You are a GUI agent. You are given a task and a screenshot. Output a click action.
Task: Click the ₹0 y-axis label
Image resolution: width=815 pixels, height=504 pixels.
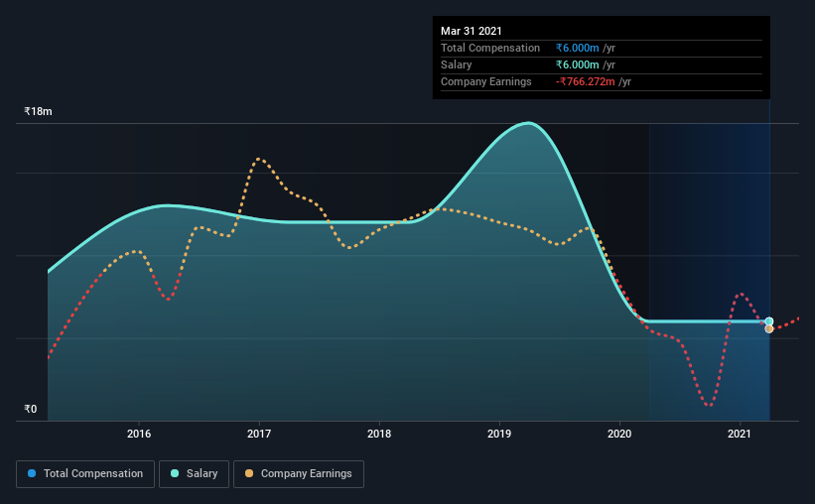(31, 410)
